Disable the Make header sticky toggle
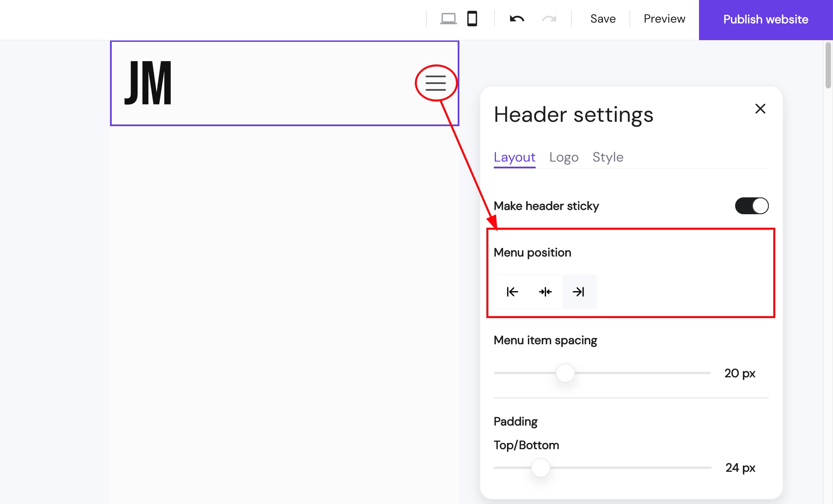 click(751, 206)
